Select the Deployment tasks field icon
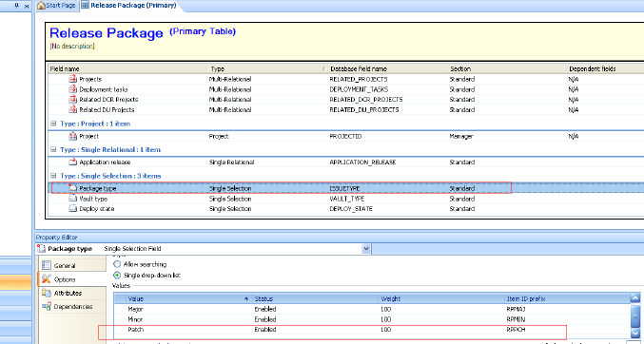 click(72, 89)
